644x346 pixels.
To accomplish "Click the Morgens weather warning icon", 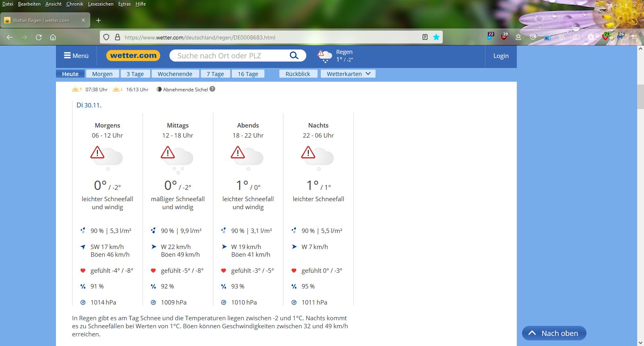I will (97, 153).
